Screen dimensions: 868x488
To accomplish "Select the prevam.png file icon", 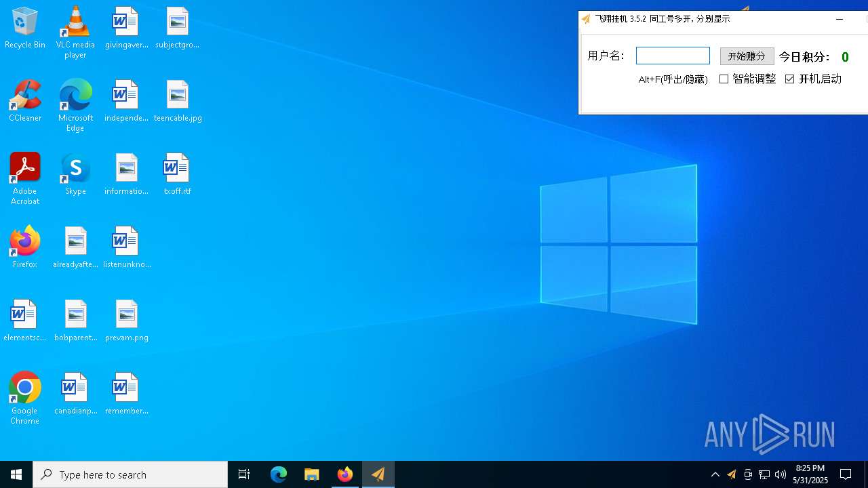I will [x=126, y=321].
